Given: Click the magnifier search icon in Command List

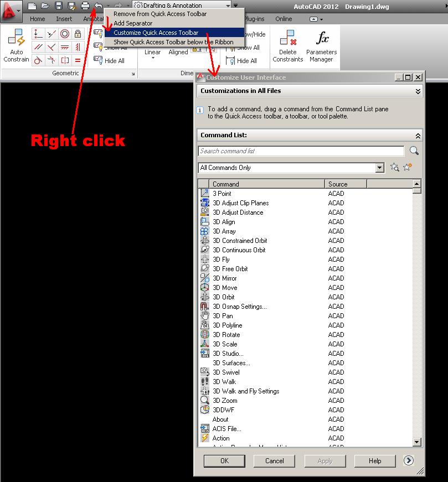Looking at the screenshot, I should (414, 151).
